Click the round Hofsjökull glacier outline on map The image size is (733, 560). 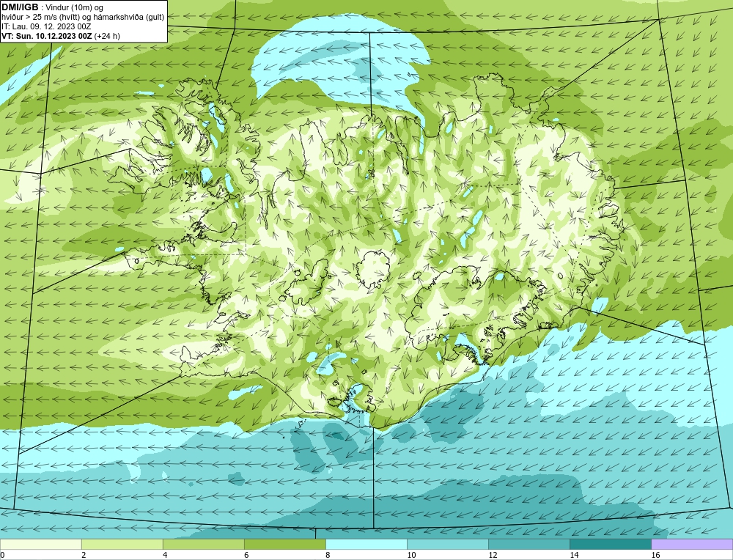(372, 270)
